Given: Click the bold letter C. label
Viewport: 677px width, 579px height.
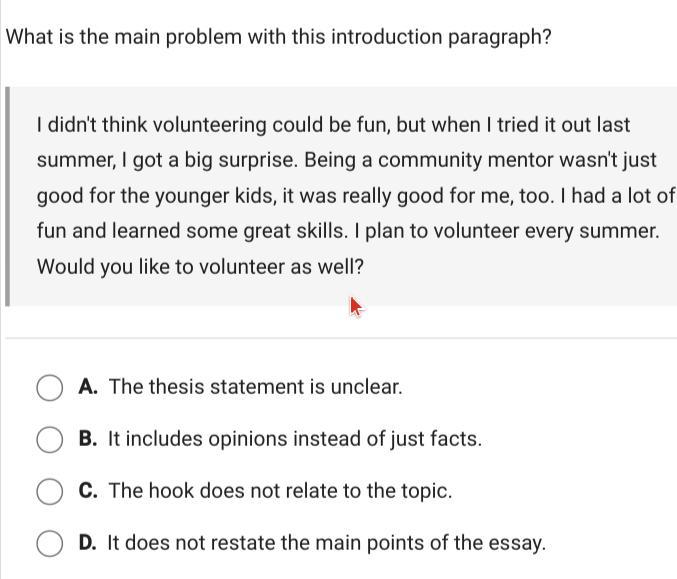Looking at the screenshot, I should click(x=88, y=491).
